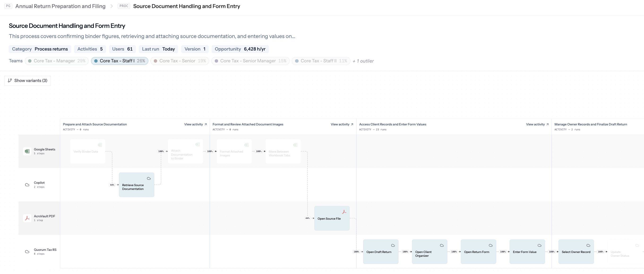Click the PDF icon on Open Source File
644x274 pixels.
(x=344, y=212)
